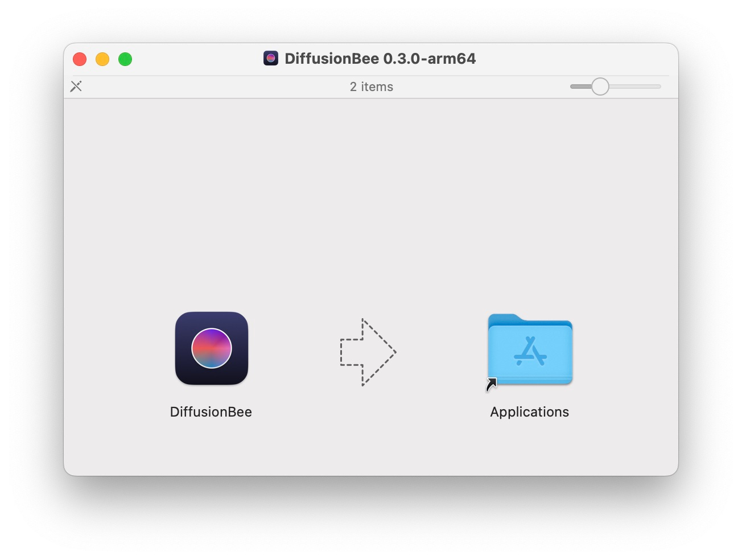Adjust the icon size slider knob

pos(601,86)
